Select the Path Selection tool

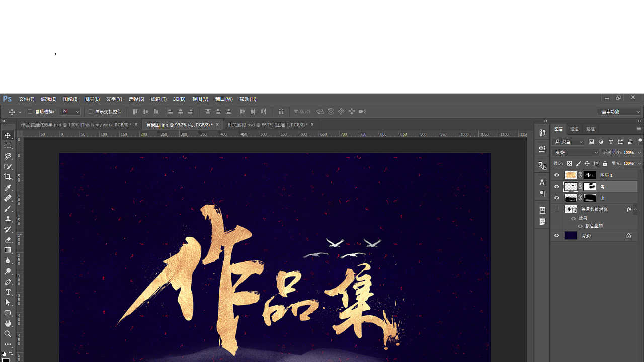(x=8, y=303)
